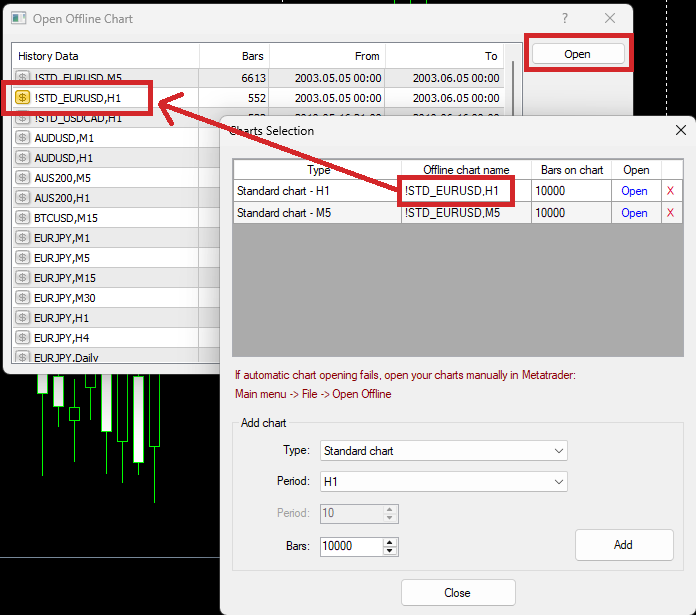Click the AUDUSD,M1 history icon
696x615 pixels.
[22, 138]
